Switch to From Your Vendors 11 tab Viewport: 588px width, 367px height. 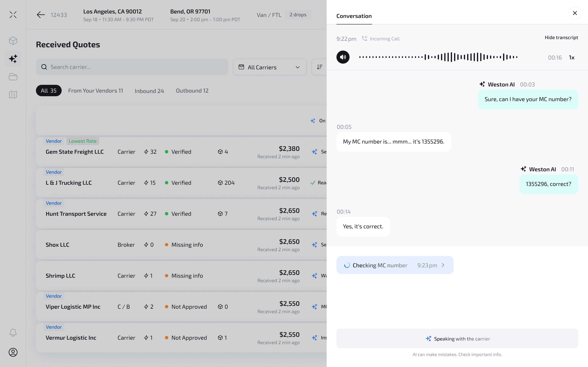96,91
